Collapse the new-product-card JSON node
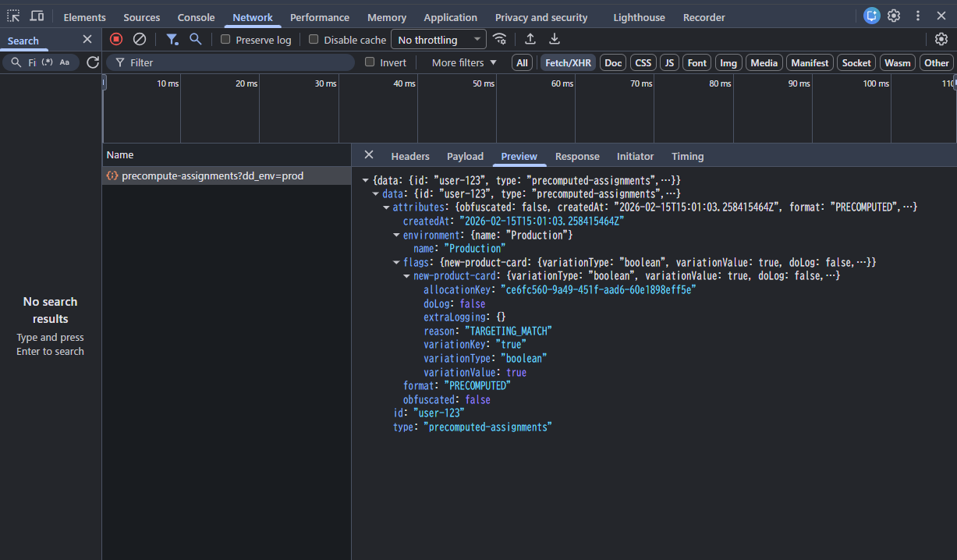 (x=407, y=276)
